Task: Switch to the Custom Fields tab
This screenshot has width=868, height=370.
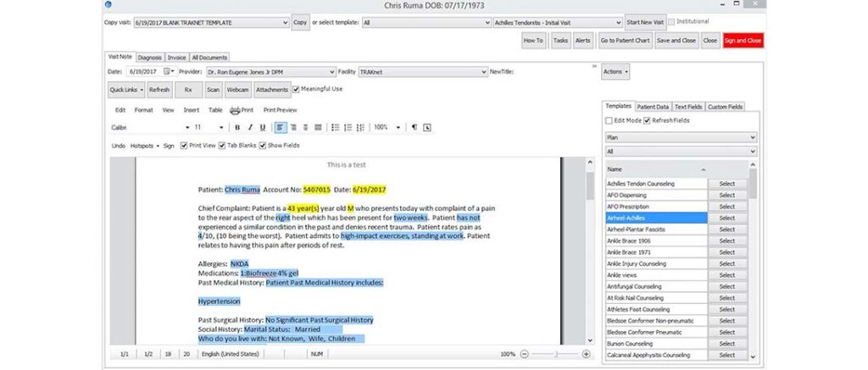Action: [725, 107]
